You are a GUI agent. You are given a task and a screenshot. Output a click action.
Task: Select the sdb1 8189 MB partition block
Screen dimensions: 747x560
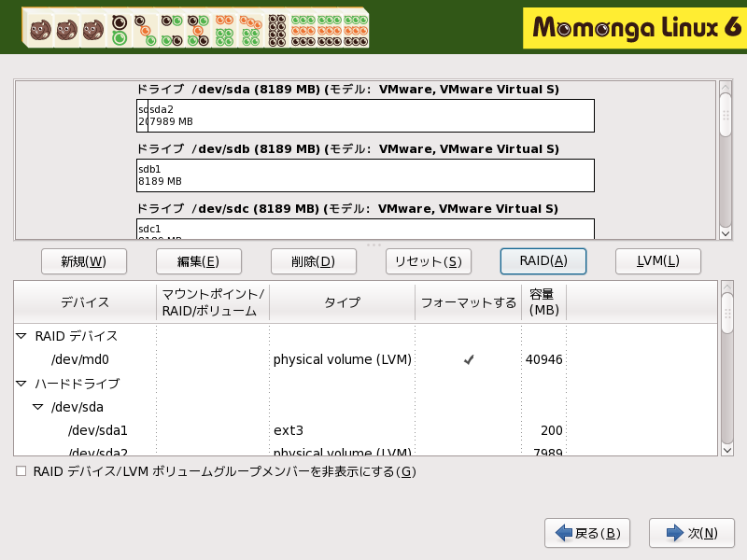[365, 175]
